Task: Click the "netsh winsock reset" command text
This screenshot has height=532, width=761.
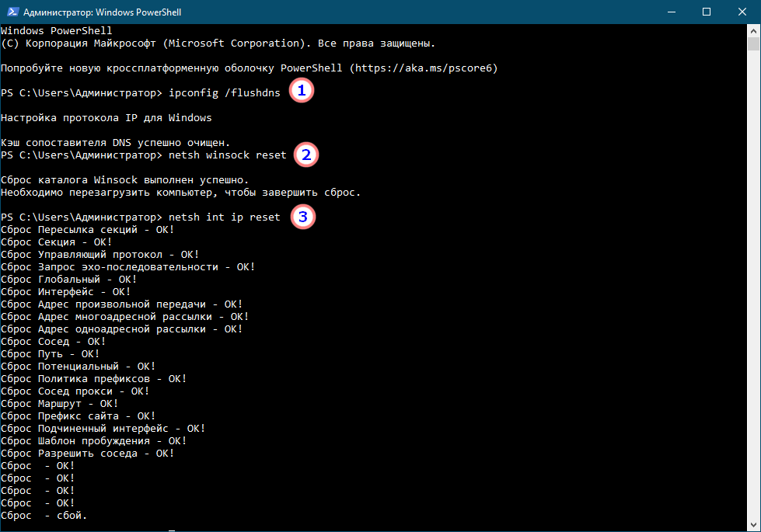Action: (x=227, y=155)
